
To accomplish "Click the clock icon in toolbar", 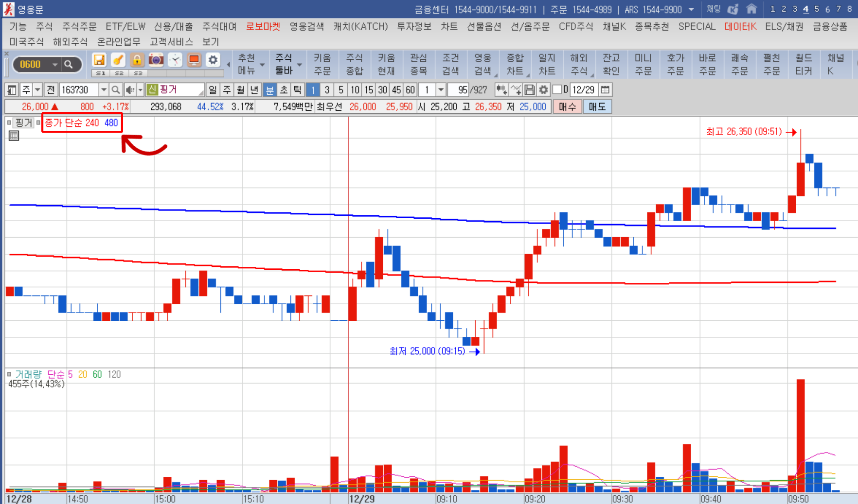I will tap(175, 60).
